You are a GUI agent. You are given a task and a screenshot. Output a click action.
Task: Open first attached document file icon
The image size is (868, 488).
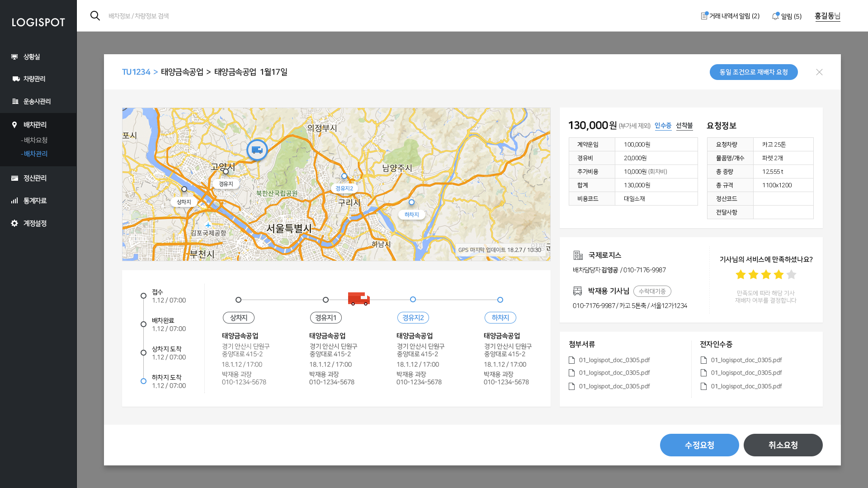click(571, 360)
